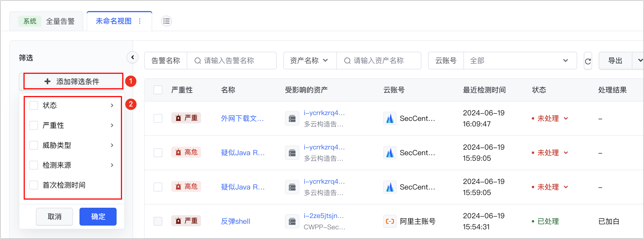
Task: Click the 受影响的资产 column header
Action: (307, 90)
